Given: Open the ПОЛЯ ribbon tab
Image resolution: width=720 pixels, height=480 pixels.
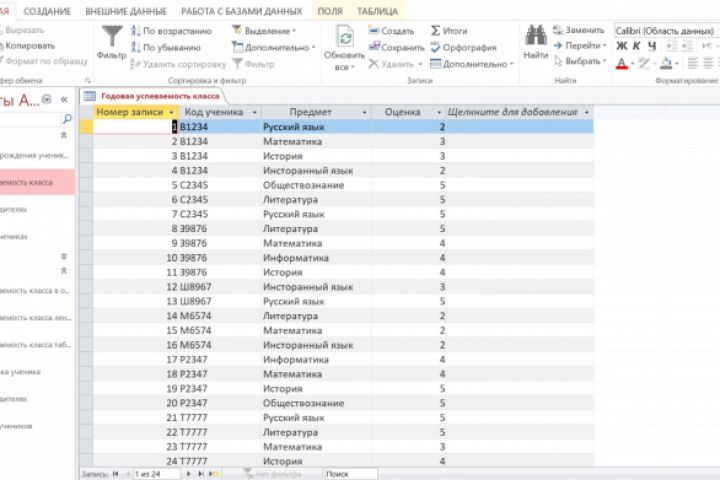Looking at the screenshot, I should click(x=330, y=11).
